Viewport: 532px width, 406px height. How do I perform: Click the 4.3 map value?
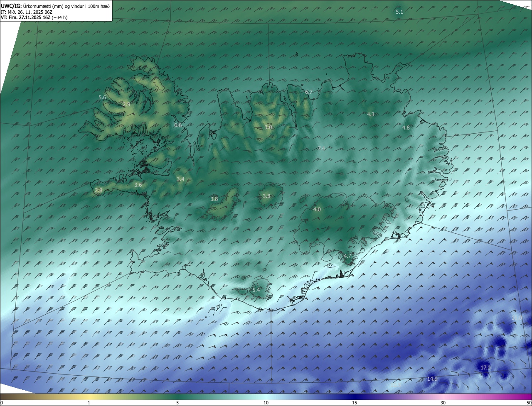[371, 114]
